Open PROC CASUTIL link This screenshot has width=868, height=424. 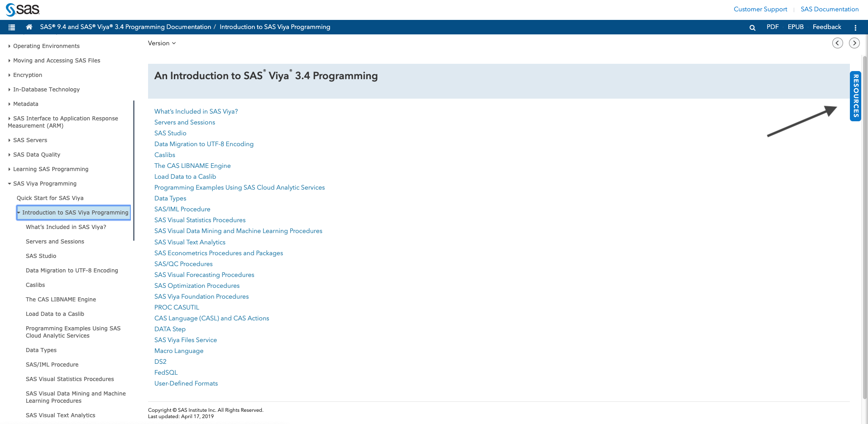tap(177, 307)
